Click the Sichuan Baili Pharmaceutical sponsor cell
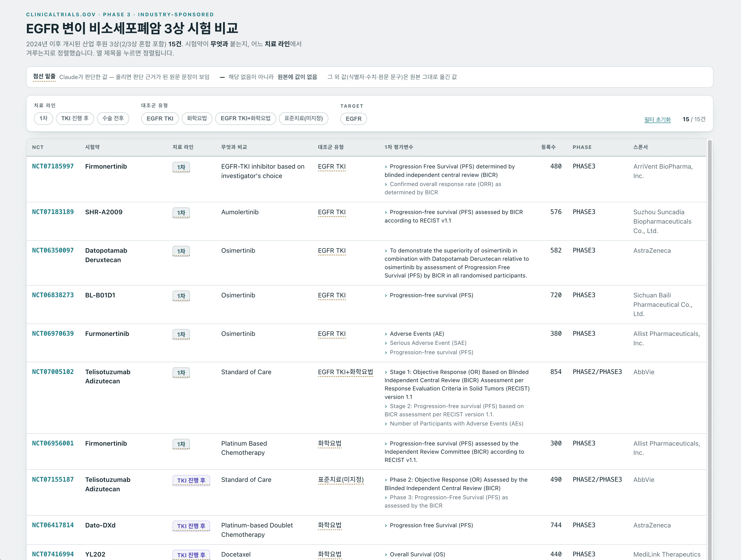 [x=663, y=305]
